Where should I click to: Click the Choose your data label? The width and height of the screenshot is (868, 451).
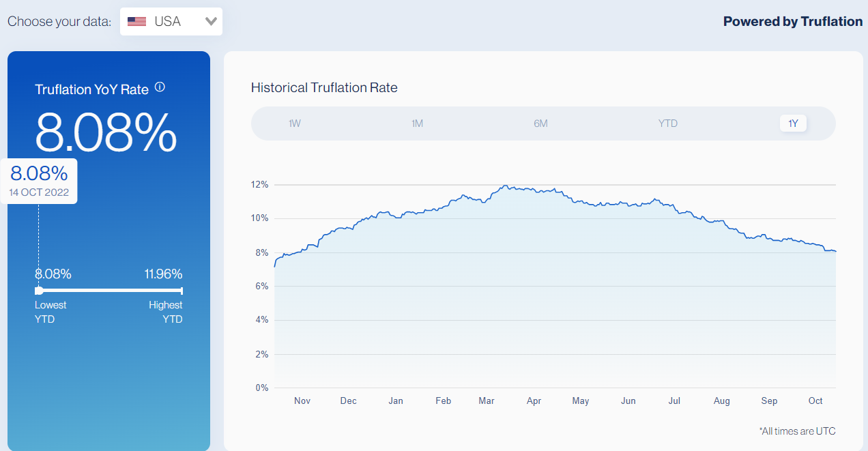(59, 21)
